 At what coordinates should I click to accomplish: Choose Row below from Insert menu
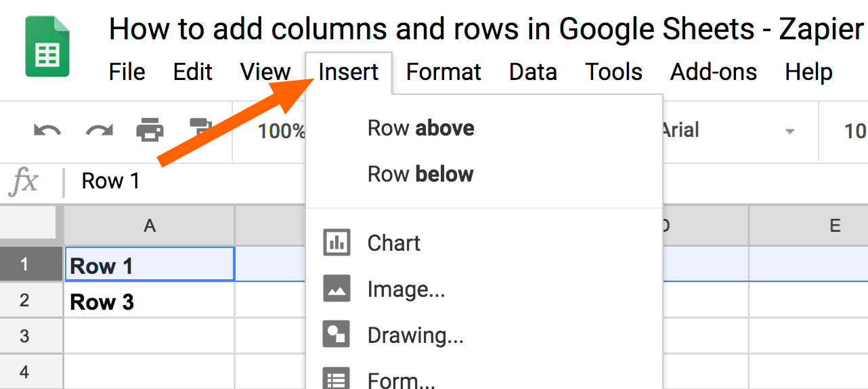(420, 174)
